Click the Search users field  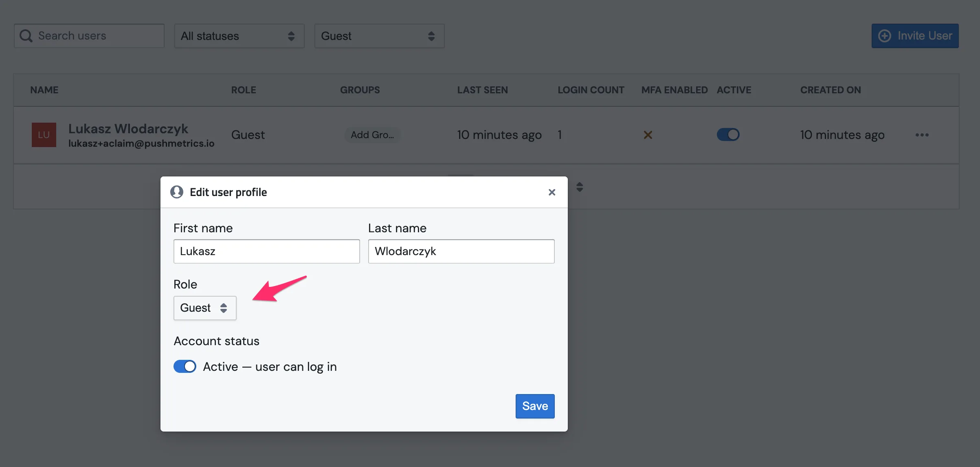click(89, 36)
